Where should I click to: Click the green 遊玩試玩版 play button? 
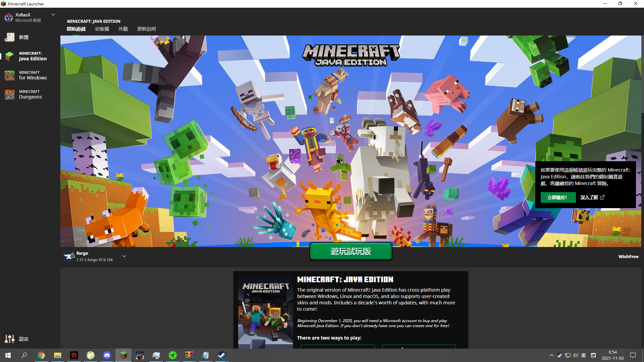tap(351, 251)
